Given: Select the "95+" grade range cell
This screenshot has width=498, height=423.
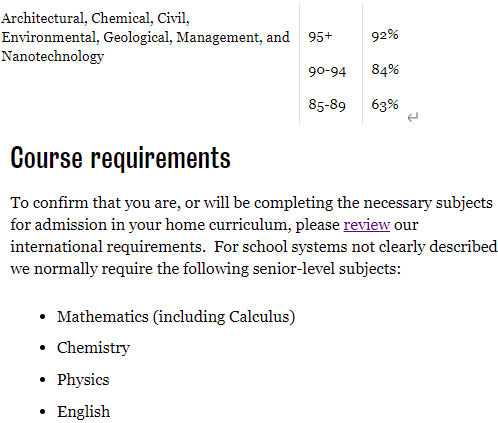Looking at the screenshot, I should (x=320, y=36).
